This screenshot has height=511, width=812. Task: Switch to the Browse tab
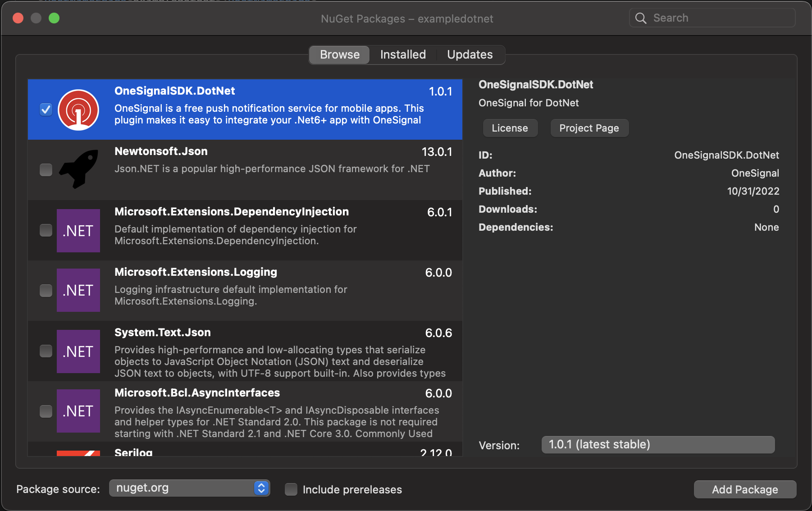pyautogui.click(x=340, y=55)
